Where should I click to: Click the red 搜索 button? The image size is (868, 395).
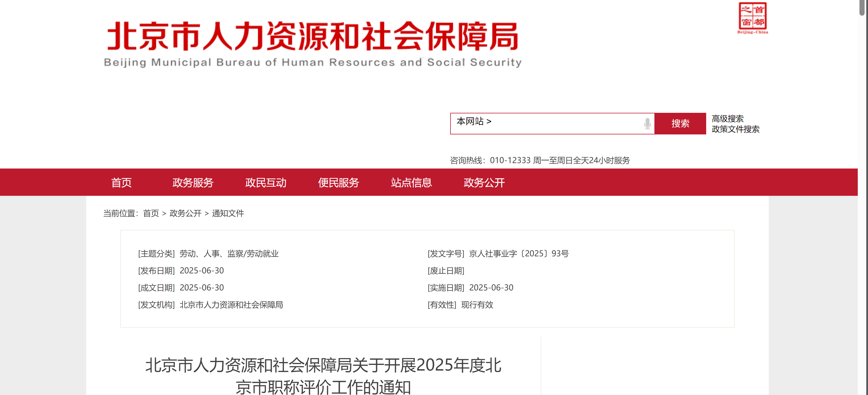[680, 124]
